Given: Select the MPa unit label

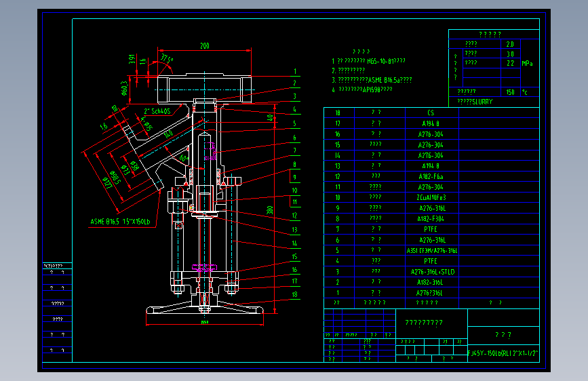Looking at the screenshot, I should click(x=527, y=63).
